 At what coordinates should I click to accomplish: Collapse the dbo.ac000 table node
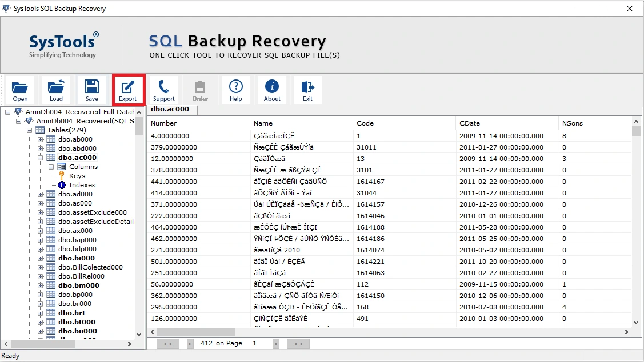(40, 158)
